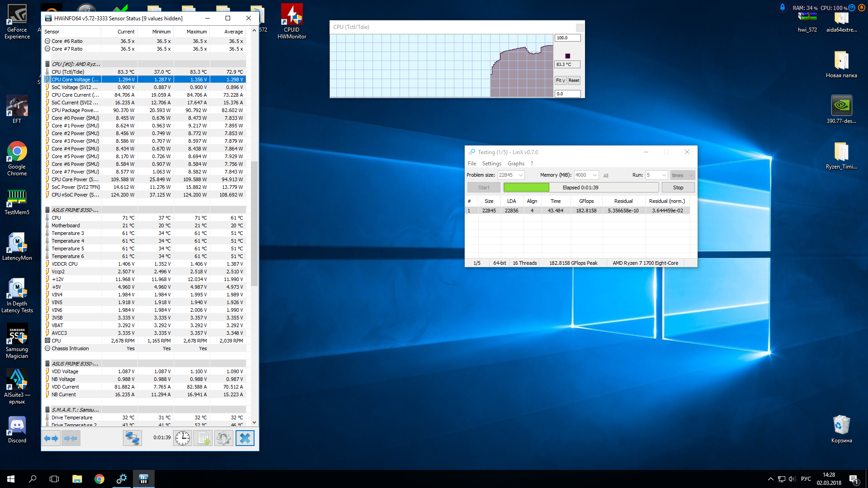Open HWiNFO remote network monitoring button
The height and width of the screenshot is (488, 868).
click(x=132, y=438)
